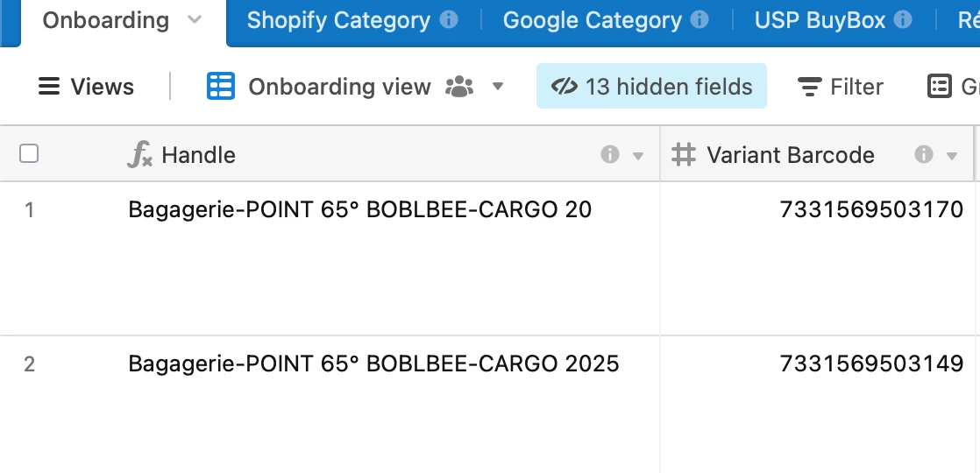Image resolution: width=980 pixels, height=473 pixels.
Task: Select the BOBLBEE-CARGO 2025 handle cell
Action: (393, 405)
